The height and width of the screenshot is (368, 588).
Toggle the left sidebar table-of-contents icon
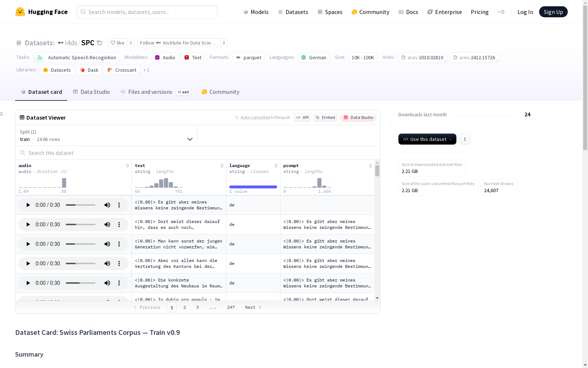pos(2,114)
